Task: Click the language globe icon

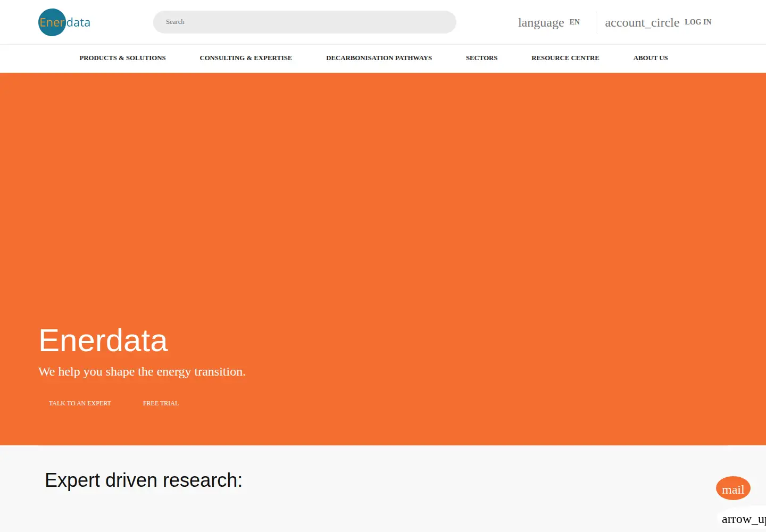Action: click(541, 22)
